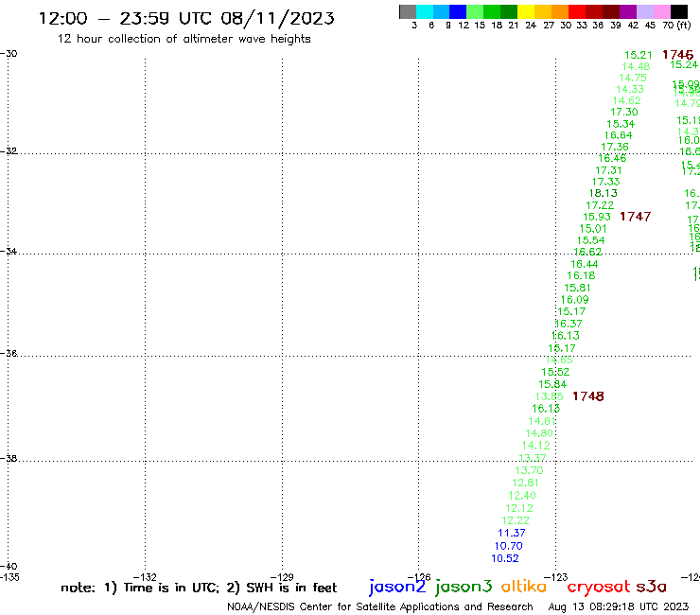Select the bright red swatch in the legend bar
The width and height of the screenshot is (700, 615).
pyautogui.click(x=577, y=11)
